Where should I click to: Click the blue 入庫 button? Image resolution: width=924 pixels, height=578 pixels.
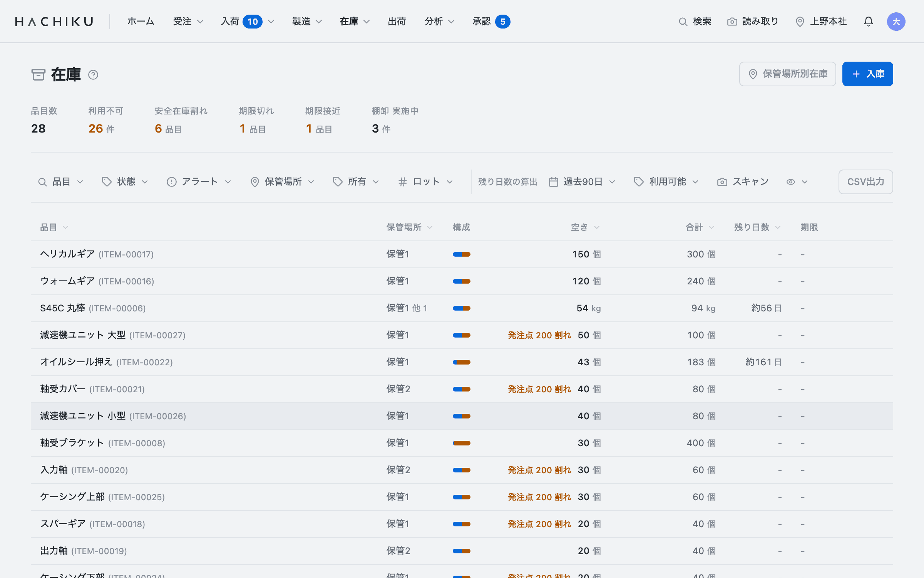[x=867, y=74]
